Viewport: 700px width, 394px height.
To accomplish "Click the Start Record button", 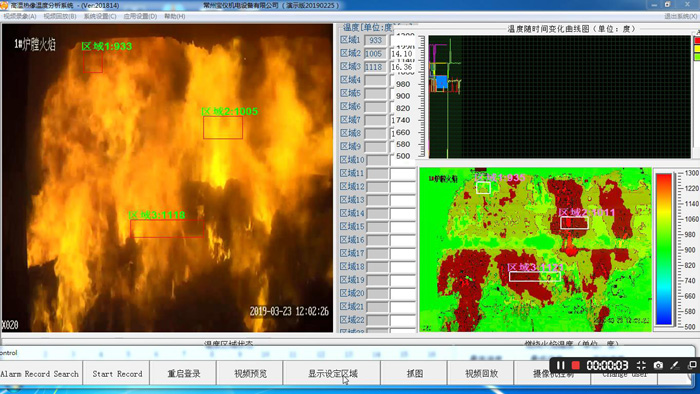I will point(117,373).
